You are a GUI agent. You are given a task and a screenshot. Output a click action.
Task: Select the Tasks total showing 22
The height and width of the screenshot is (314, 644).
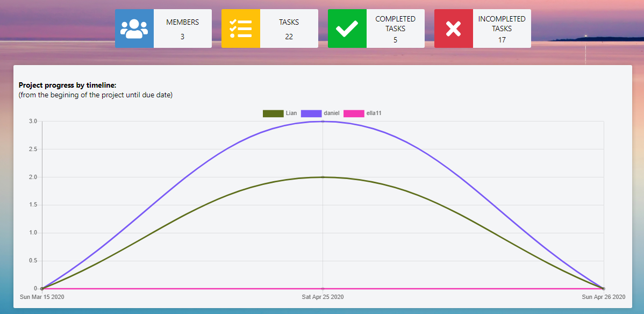point(289,38)
